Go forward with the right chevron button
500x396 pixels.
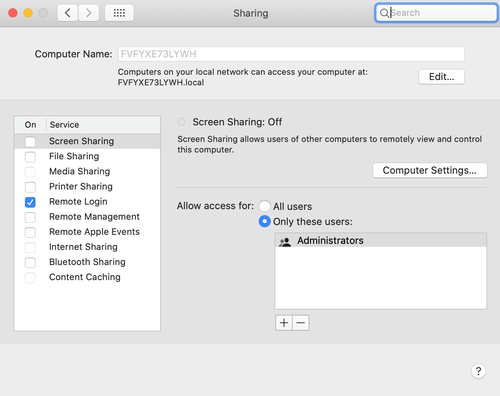[x=88, y=13]
